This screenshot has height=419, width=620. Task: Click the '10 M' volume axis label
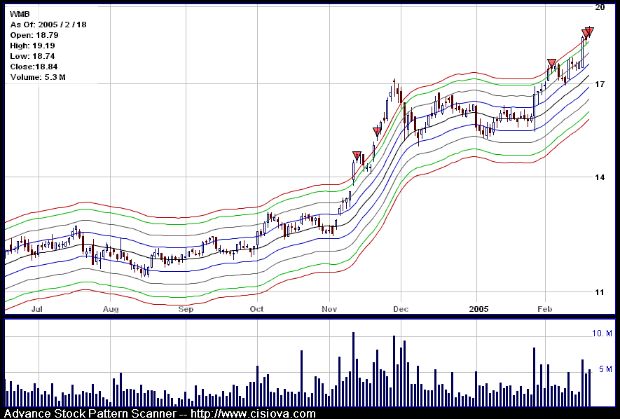coord(602,333)
